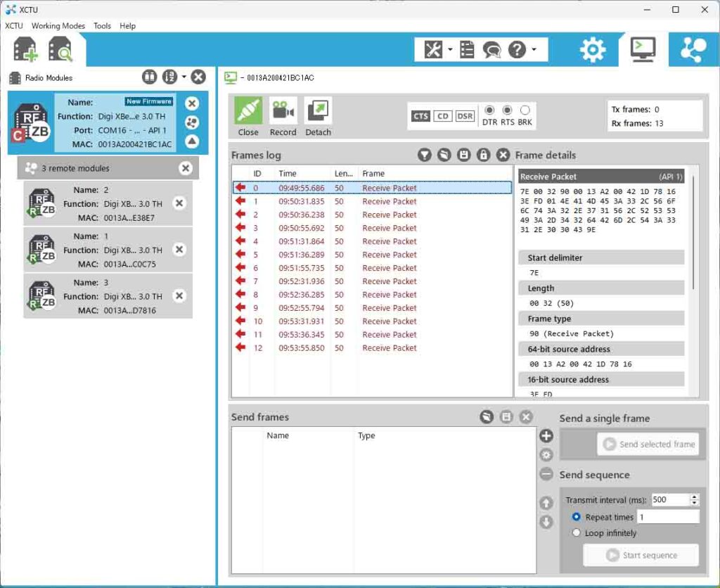
Task: Remove remote module named 1
Action: [x=179, y=250]
